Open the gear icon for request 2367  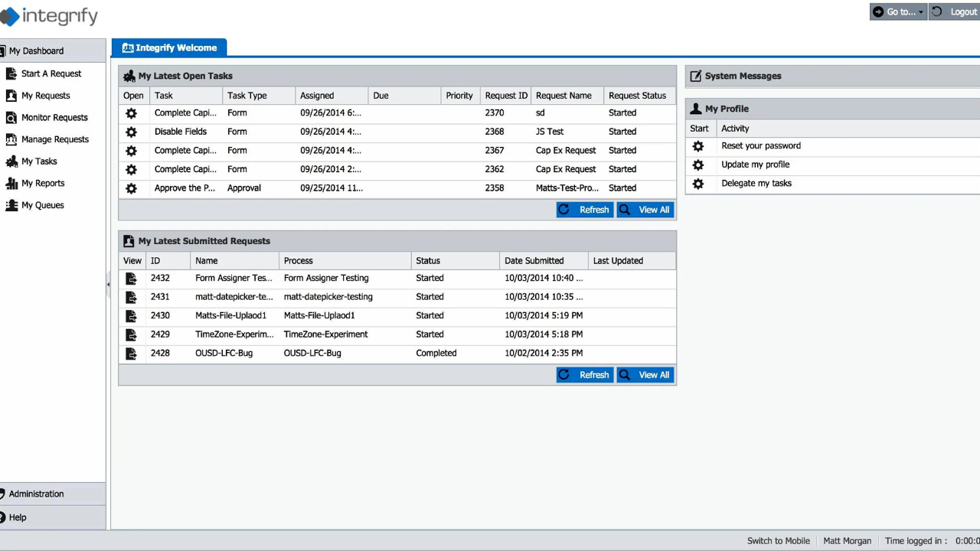[x=132, y=151]
